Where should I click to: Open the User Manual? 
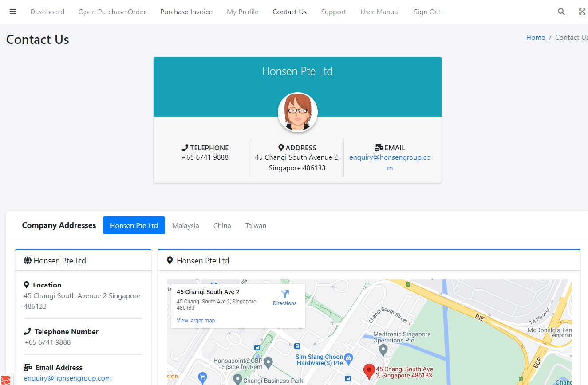(x=380, y=12)
